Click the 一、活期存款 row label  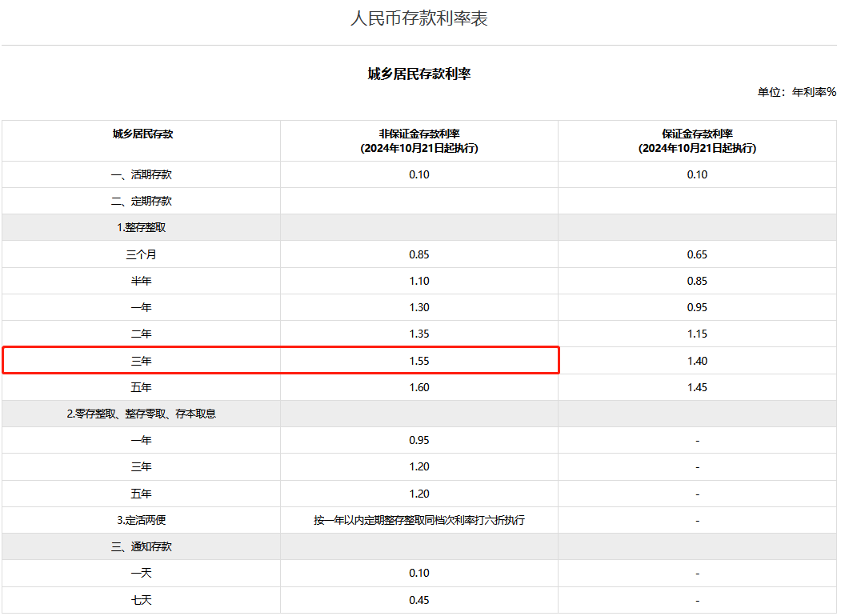pyautogui.click(x=142, y=174)
